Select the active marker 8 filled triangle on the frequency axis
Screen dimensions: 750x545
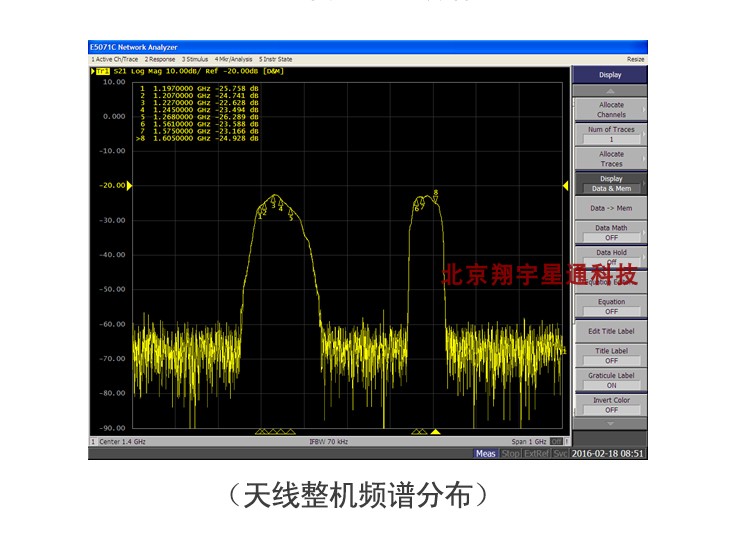click(x=435, y=432)
